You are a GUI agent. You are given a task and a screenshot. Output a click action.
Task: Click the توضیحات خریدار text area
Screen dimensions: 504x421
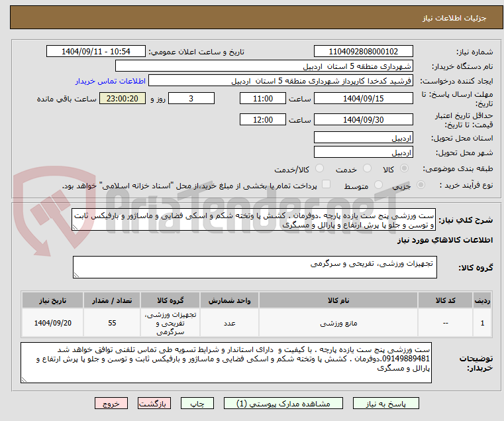(226, 363)
